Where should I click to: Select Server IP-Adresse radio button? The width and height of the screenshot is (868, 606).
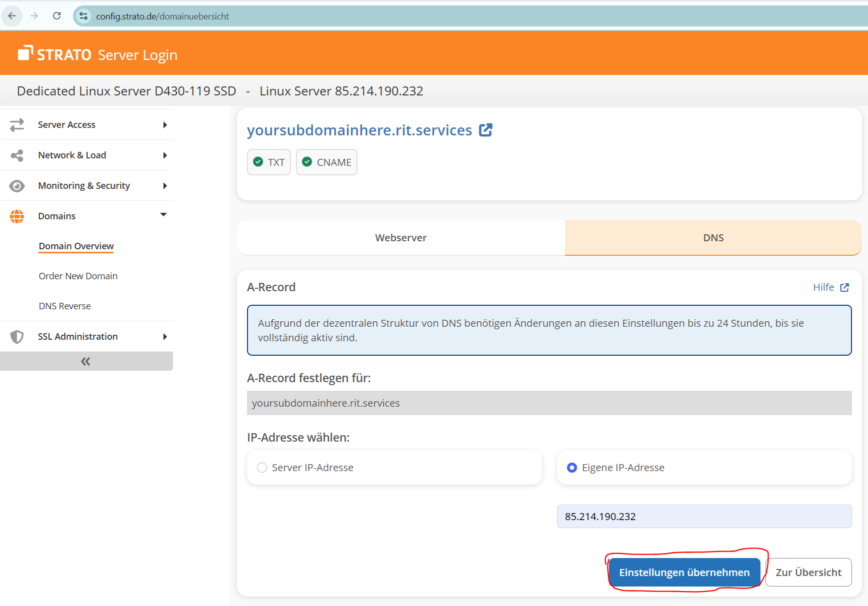coord(262,468)
